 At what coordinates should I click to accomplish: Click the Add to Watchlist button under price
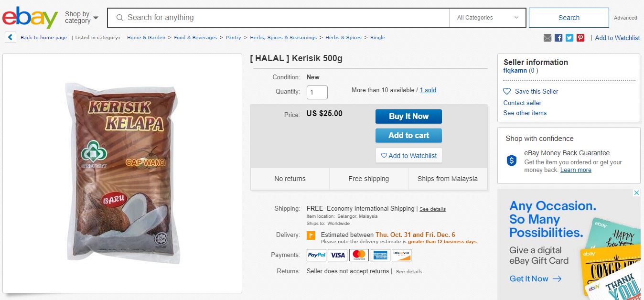coord(408,156)
